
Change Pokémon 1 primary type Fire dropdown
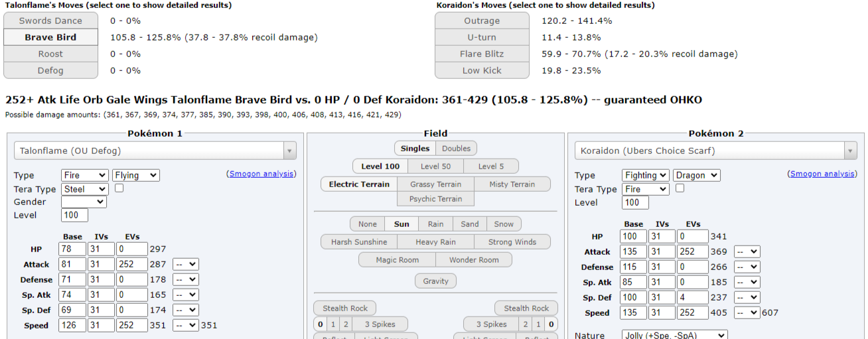[85, 175]
